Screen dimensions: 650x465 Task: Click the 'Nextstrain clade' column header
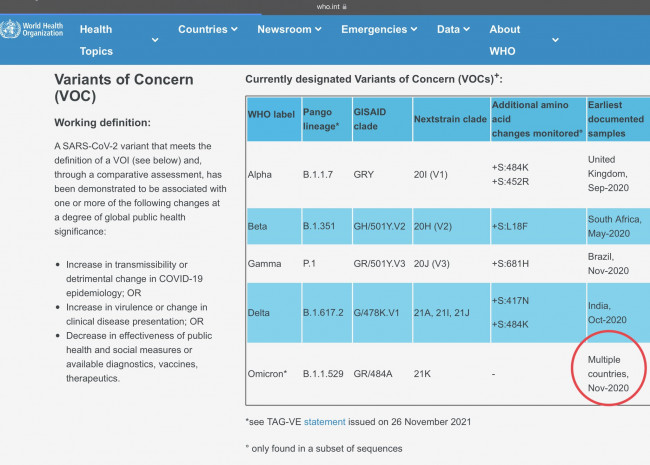click(x=450, y=119)
